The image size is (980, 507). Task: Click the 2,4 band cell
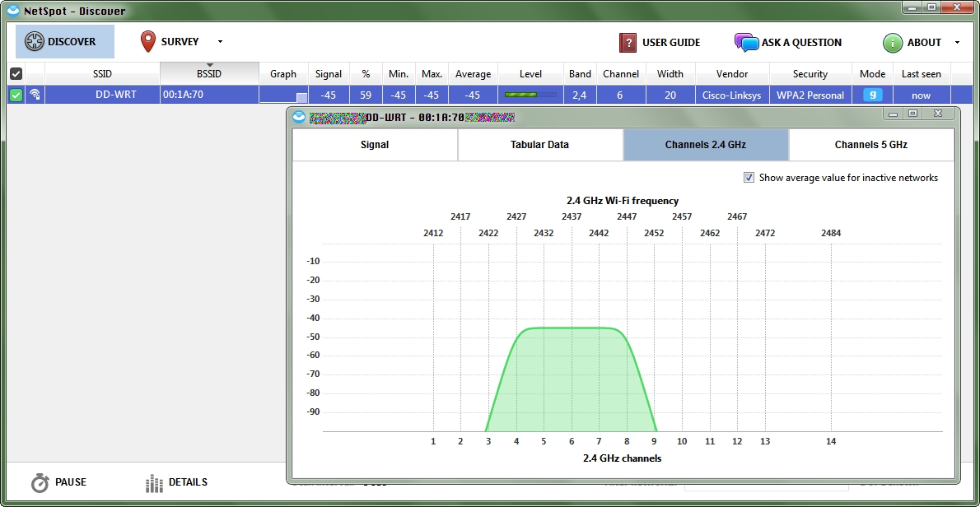tap(580, 95)
